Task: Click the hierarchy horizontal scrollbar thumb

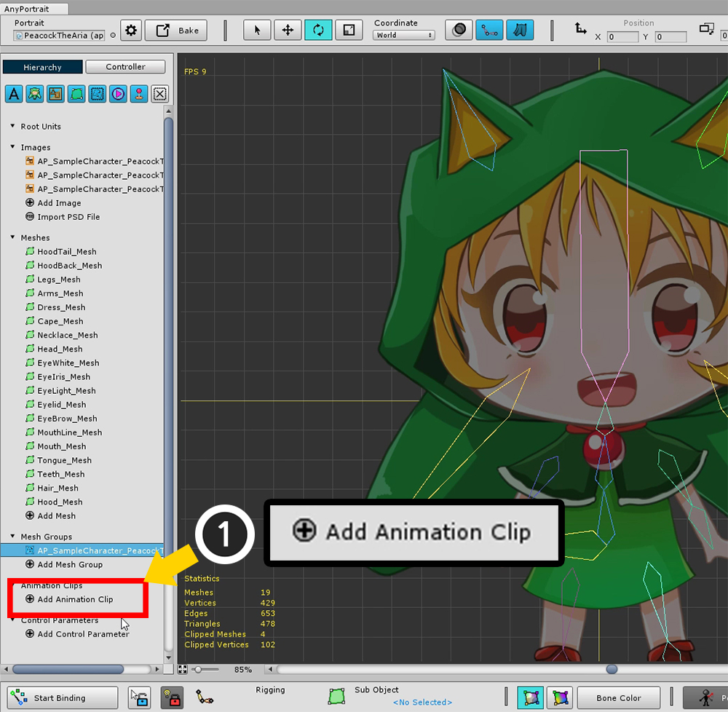Action: coord(68,669)
